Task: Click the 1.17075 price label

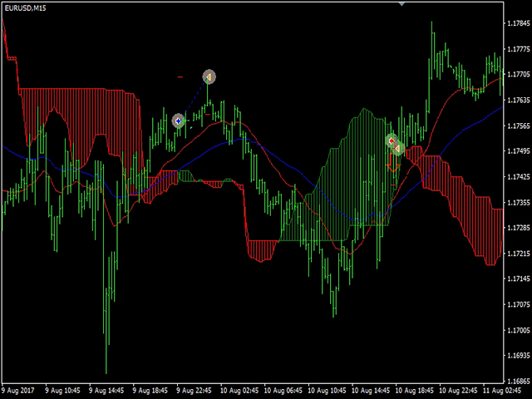Action: point(519,304)
